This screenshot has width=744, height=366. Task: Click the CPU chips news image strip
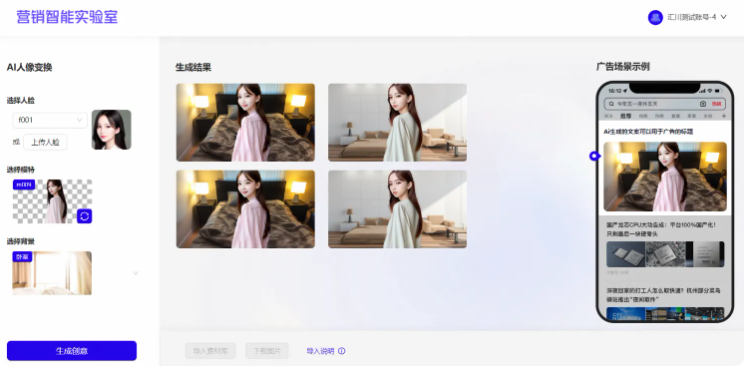point(665,254)
